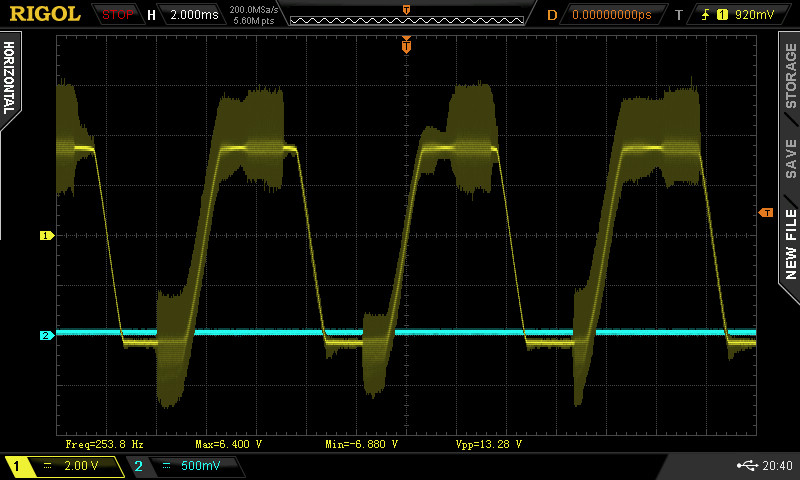Click the Freq=253.8 Hz measurement
Viewport: 800px width, 480px height.
(103, 443)
